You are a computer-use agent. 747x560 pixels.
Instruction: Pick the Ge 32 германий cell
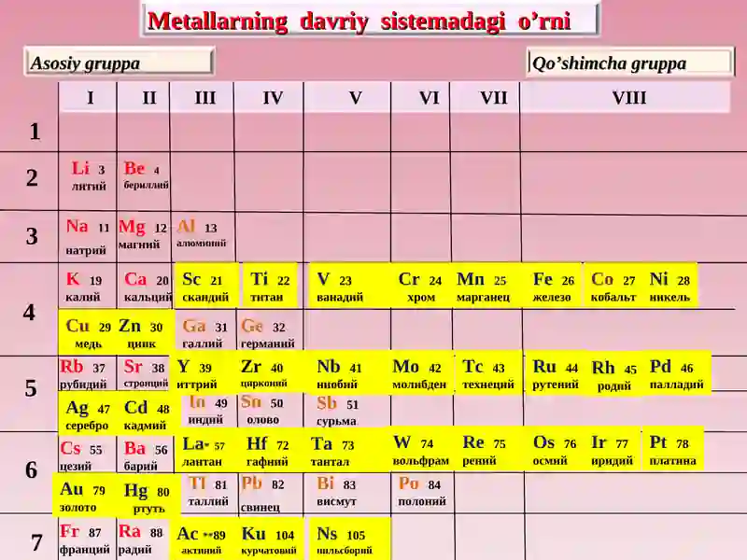click(268, 333)
